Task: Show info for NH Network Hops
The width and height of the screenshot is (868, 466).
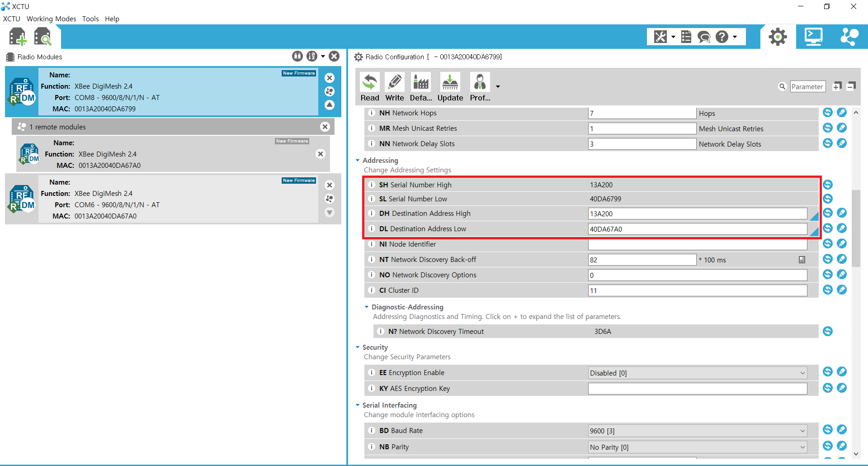Action: tap(372, 113)
